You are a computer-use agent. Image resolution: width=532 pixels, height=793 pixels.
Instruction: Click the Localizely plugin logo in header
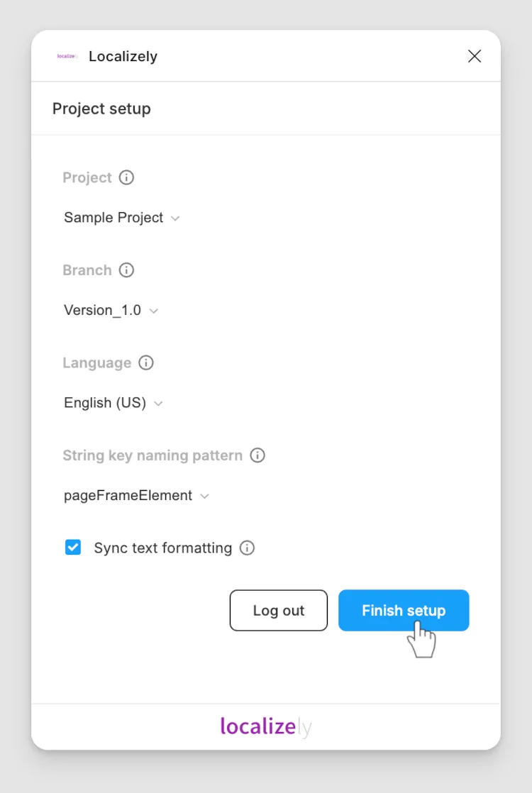pyautogui.click(x=67, y=56)
